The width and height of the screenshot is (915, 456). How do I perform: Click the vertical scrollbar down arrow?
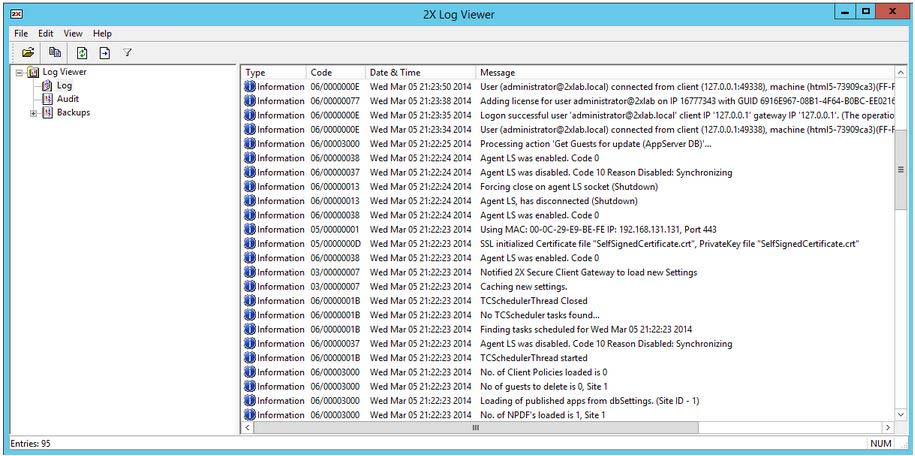point(900,415)
